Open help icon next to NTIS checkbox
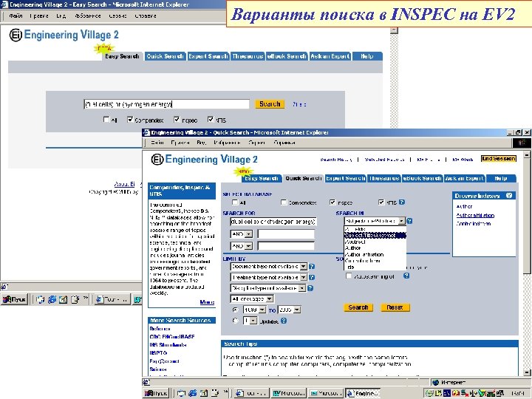The image size is (532, 399). (x=402, y=202)
